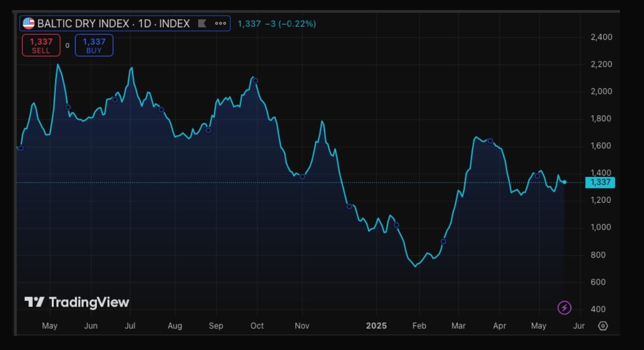Click the bold 2025 label on the time axis
Viewport: 644px width, 350px height.
tap(376, 326)
